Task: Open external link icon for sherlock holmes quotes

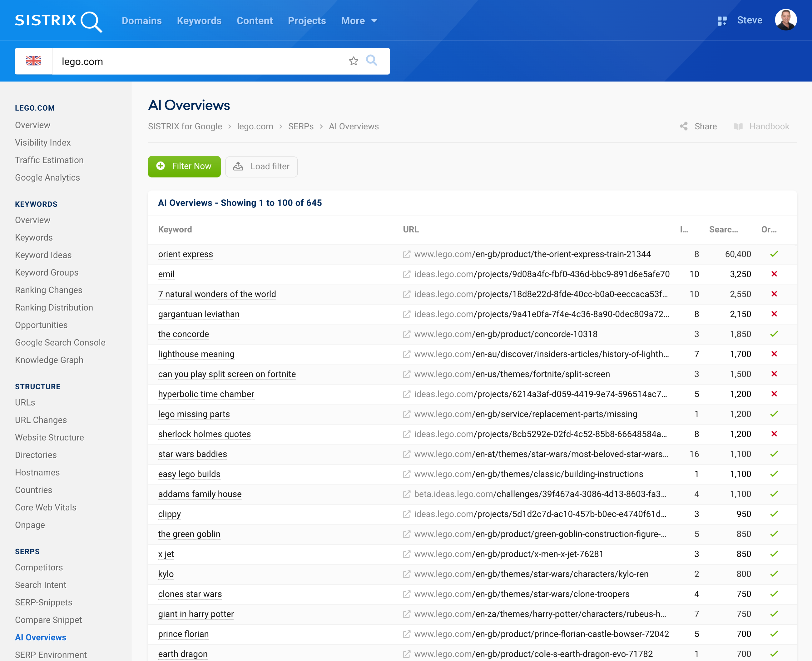Action: (x=407, y=434)
